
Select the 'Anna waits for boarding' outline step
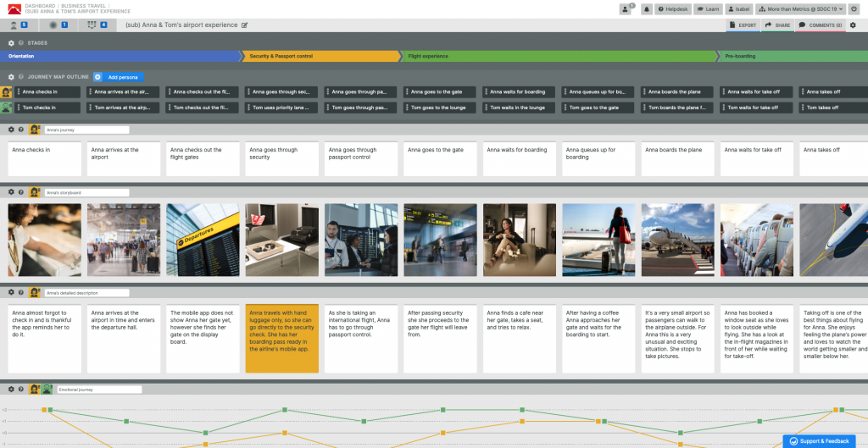[519, 91]
